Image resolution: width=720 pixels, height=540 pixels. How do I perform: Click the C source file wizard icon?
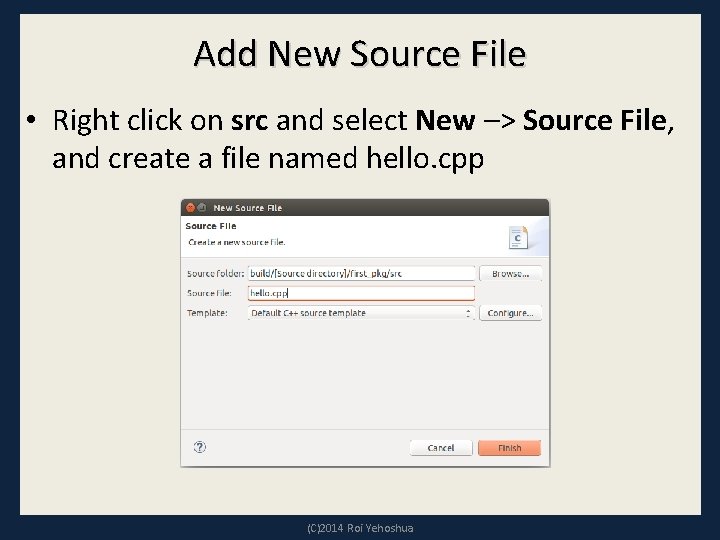tap(518, 237)
